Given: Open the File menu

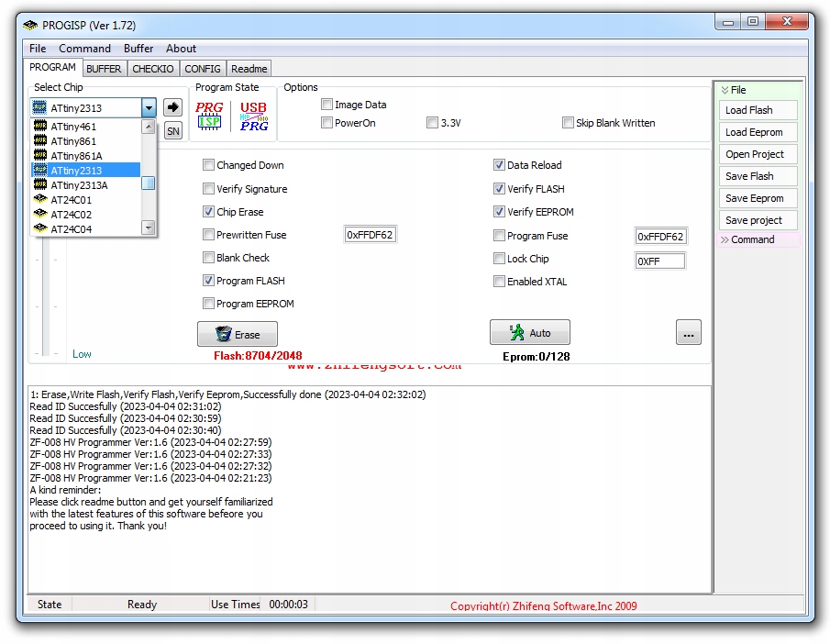Looking at the screenshot, I should tap(38, 49).
